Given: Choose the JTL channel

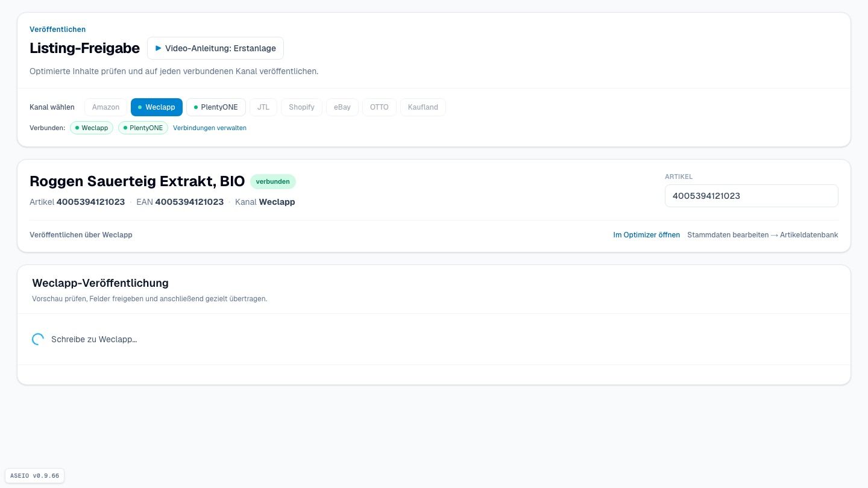Looking at the screenshot, I should pyautogui.click(x=263, y=107).
